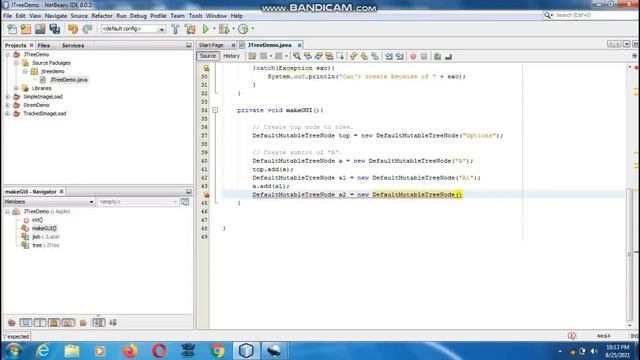Open the Tools menu
The height and width of the screenshot is (360, 640).
tap(195, 16)
